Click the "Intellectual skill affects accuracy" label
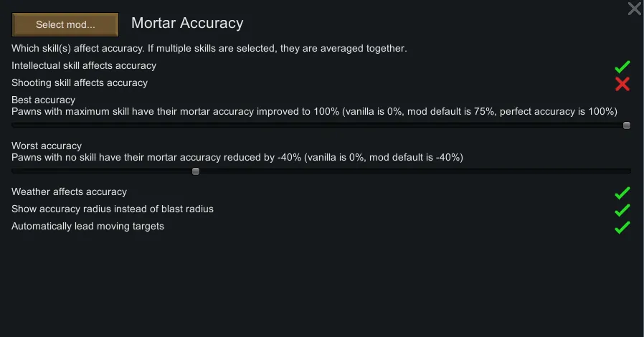 [x=84, y=65]
